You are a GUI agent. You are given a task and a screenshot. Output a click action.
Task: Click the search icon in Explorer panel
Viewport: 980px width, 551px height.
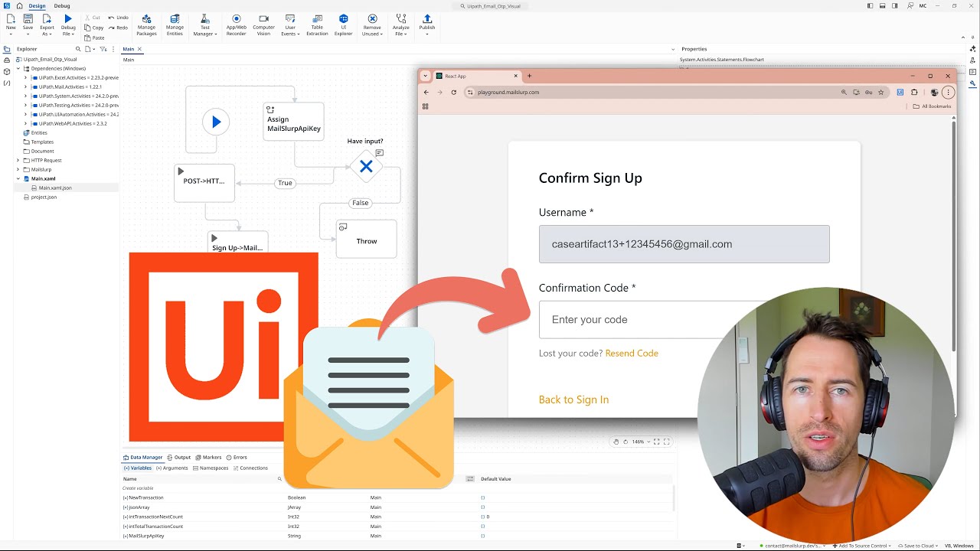point(77,49)
